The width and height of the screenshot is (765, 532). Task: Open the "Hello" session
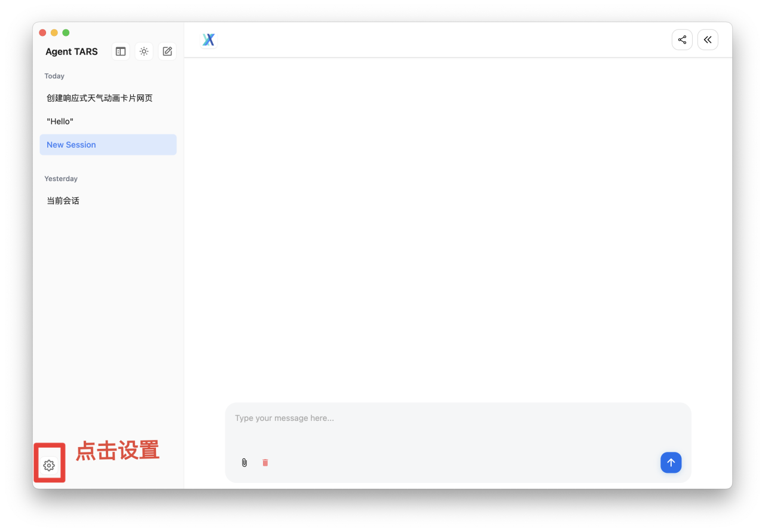pos(108,121)
